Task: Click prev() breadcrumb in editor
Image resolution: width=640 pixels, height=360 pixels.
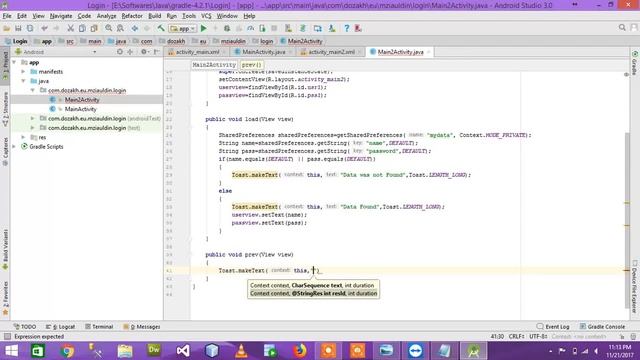Action: [x=251, y=65]
